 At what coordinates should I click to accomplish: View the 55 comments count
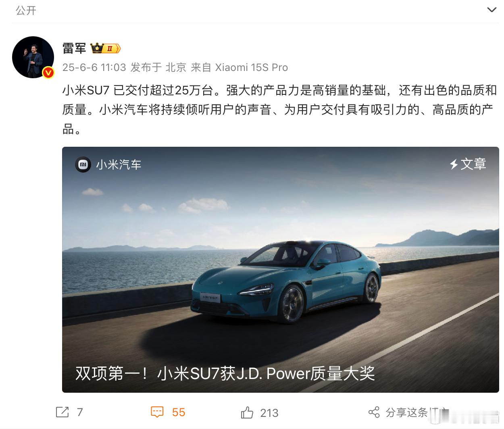pos(179,412)
